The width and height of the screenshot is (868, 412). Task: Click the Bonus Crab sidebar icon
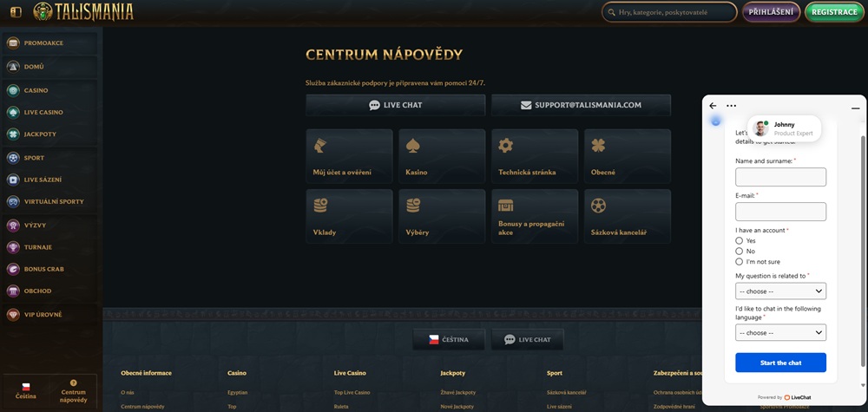click(x=13, y=269)
